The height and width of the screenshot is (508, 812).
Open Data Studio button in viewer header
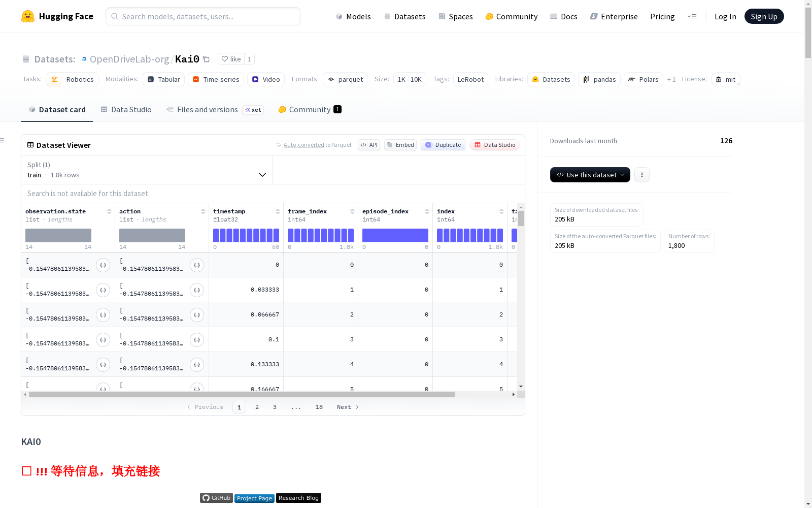[495, 145]
